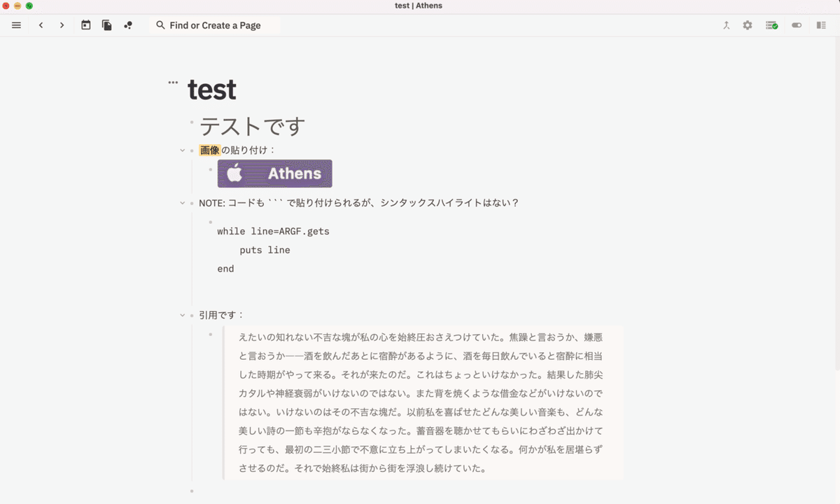Open the Daily Notes calendar
Viewport: 840px width, 504px height.
pyautogui.click(x=85, y=25)
